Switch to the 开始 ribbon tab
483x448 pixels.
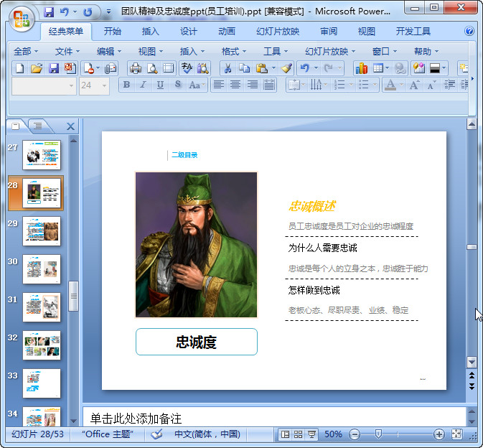click(x=112, y=31)
